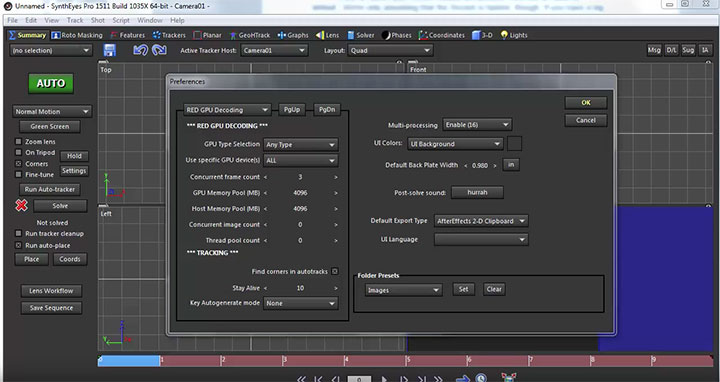720x382 pixels.
Task: Click the Msg toolbar button
Action: [x=654, y=50]
